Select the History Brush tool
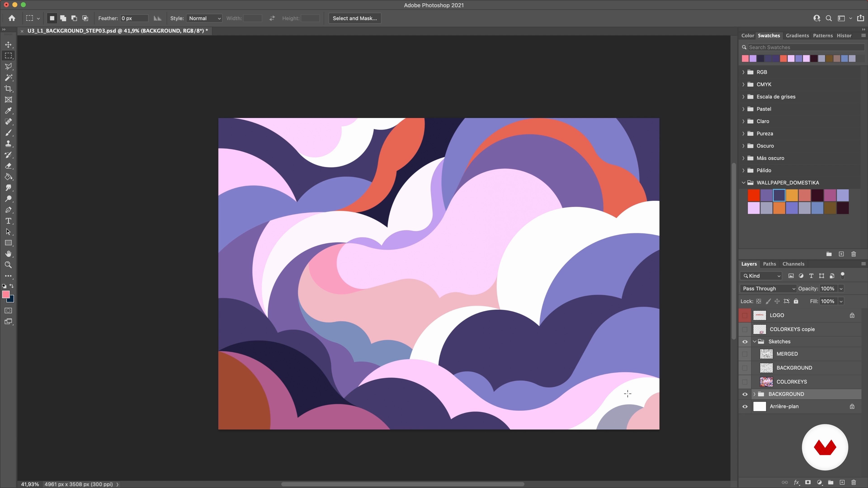868x488 pixels. 8,155
